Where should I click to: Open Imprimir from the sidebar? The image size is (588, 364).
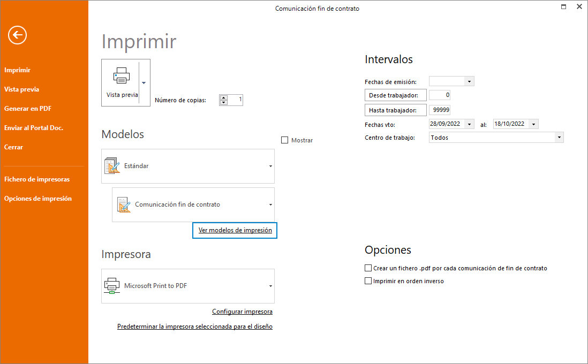[17, 70]
